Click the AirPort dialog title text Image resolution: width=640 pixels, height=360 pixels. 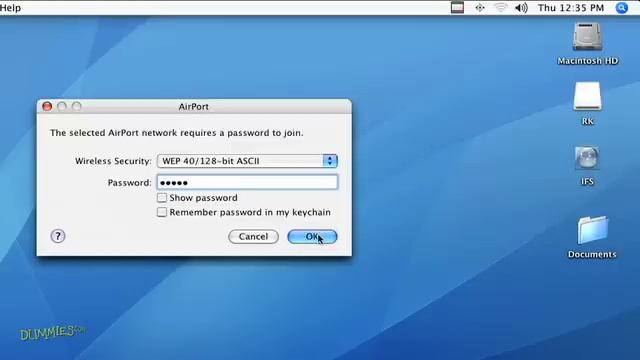pyautogui.click(x=193, y=107)
